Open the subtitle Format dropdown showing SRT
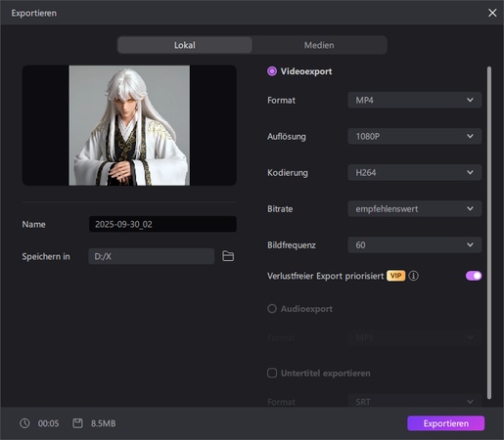 [x=414, y=402]
